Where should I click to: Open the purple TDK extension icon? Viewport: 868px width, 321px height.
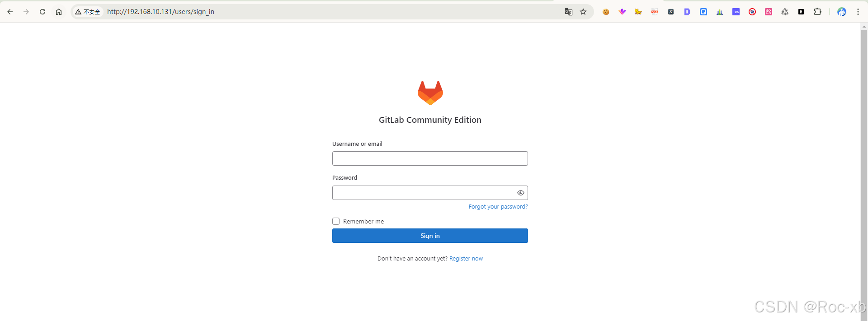pos(736,12)
